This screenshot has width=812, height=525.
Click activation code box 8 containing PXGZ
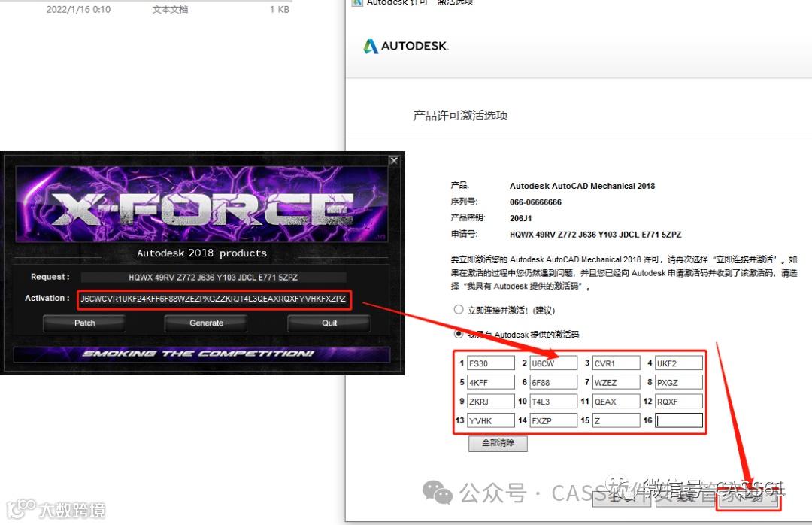679,383
